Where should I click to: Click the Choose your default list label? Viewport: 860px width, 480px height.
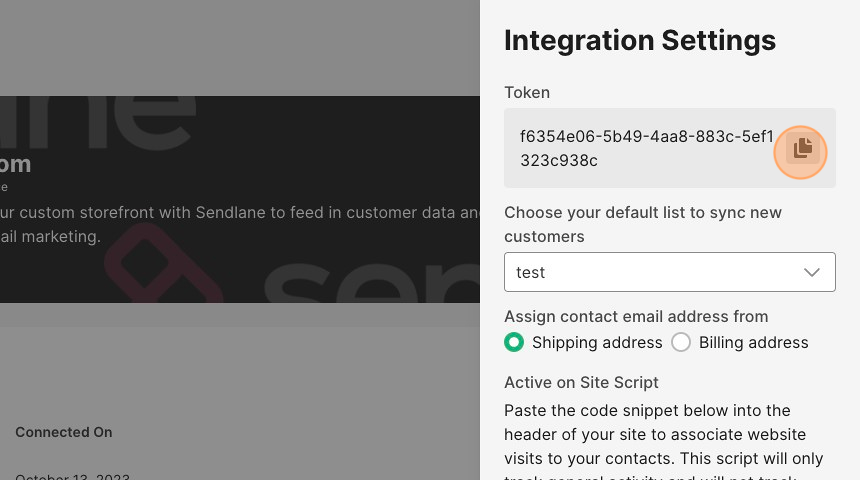pos(643,224)
